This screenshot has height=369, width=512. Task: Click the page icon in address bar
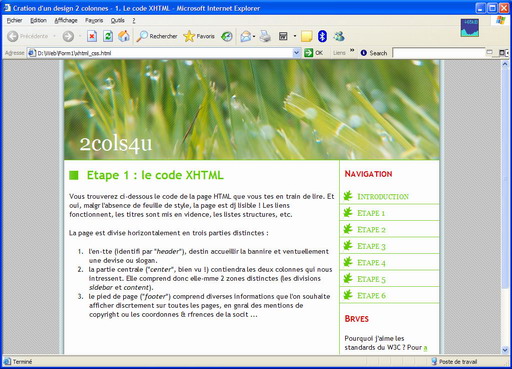[32, 53]
